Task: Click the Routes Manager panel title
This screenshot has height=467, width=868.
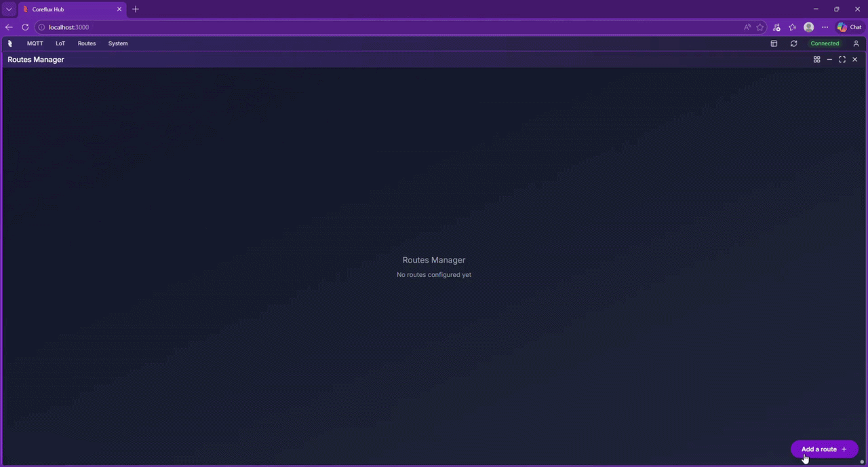Action: (36, 60)
